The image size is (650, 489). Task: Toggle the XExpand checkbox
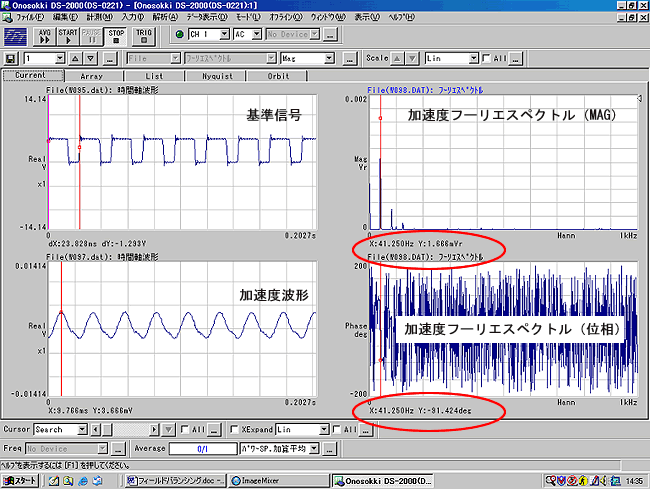tap(234, 429)
